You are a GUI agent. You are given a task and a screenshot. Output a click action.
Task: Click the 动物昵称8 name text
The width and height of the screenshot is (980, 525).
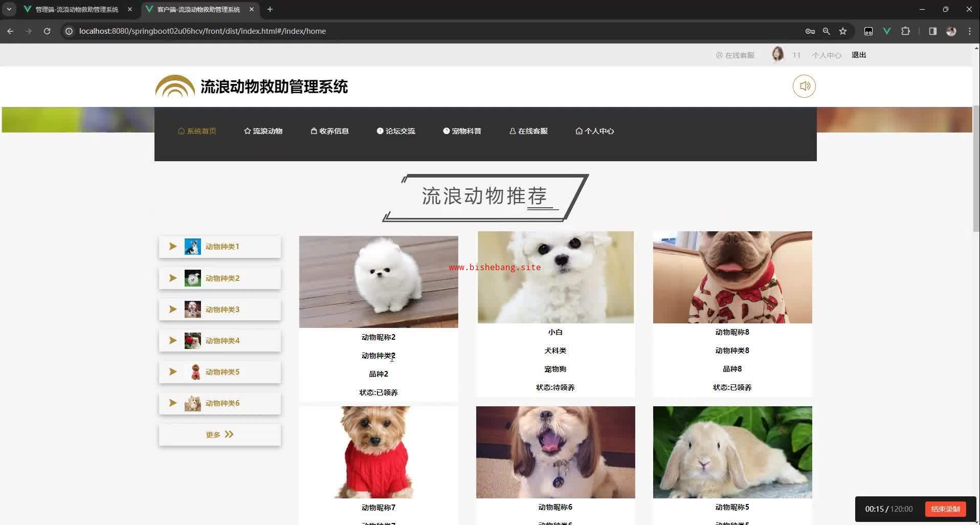(x=732, y=332)
